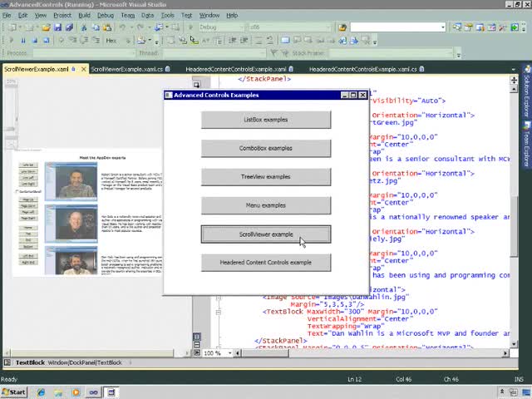Expand the Find combo box arrow

[x=443, y=27]
